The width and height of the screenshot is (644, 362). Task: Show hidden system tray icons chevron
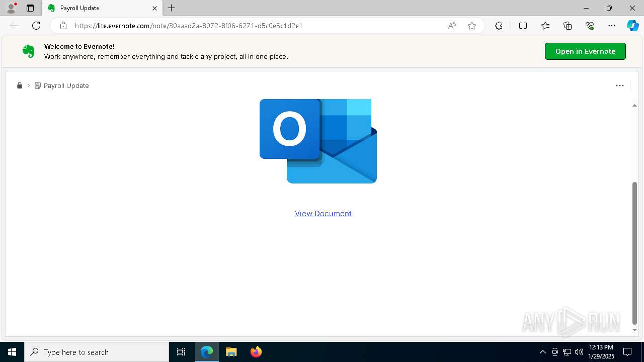point(543,352)
